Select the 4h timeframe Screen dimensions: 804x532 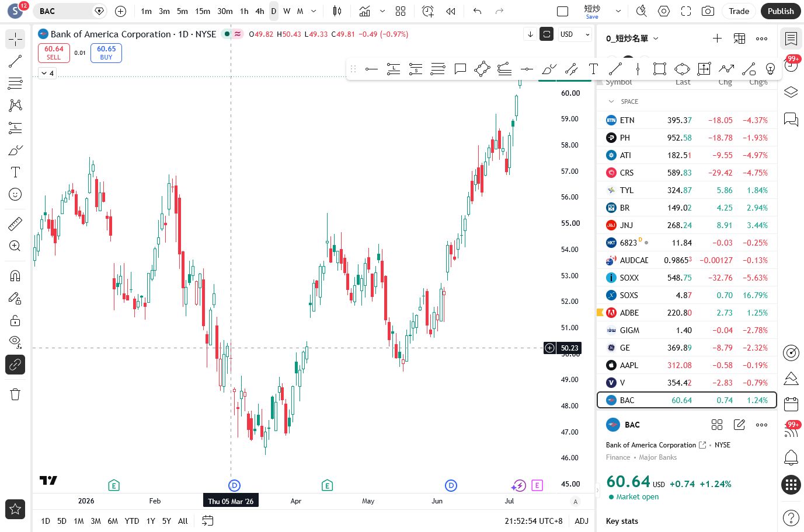(260, 11)
